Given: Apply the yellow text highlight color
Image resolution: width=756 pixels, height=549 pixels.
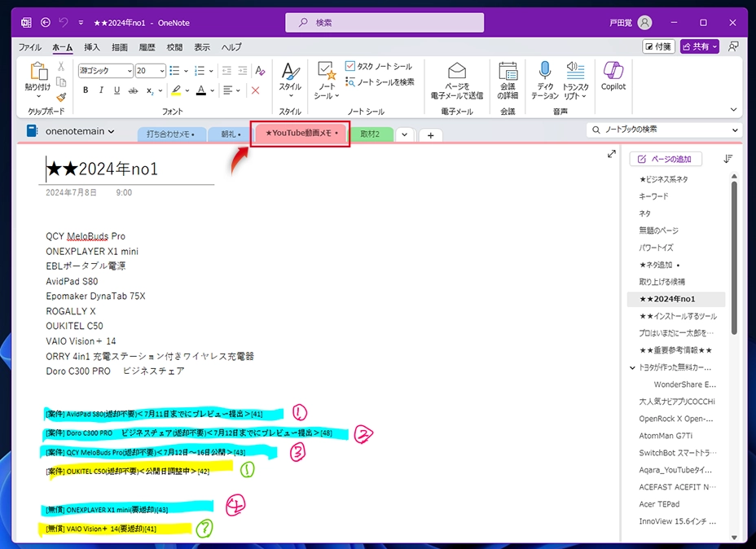Looking at the screenshot, I should (x=176, y=90).
